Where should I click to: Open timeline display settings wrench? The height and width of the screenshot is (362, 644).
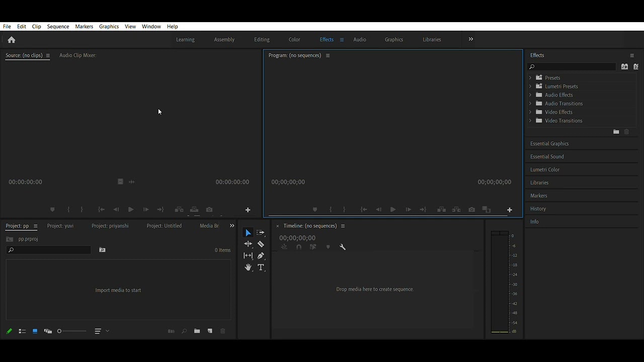(x=343, y=247)
